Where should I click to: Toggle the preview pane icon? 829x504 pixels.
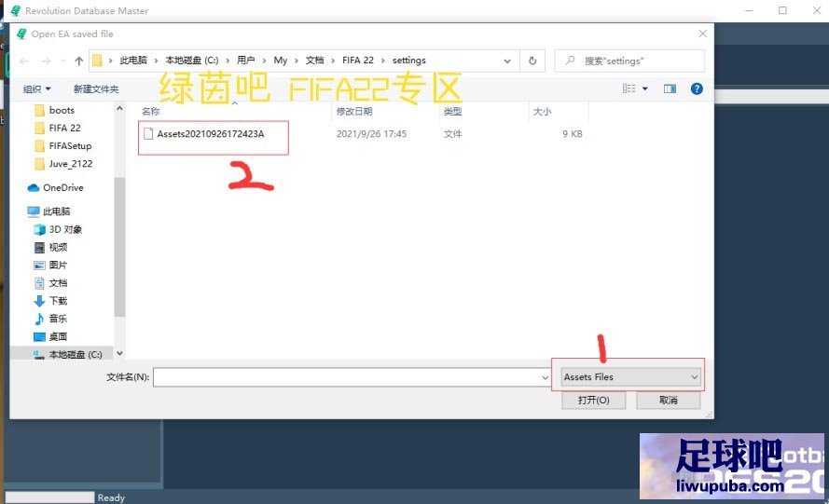[670, 89]
